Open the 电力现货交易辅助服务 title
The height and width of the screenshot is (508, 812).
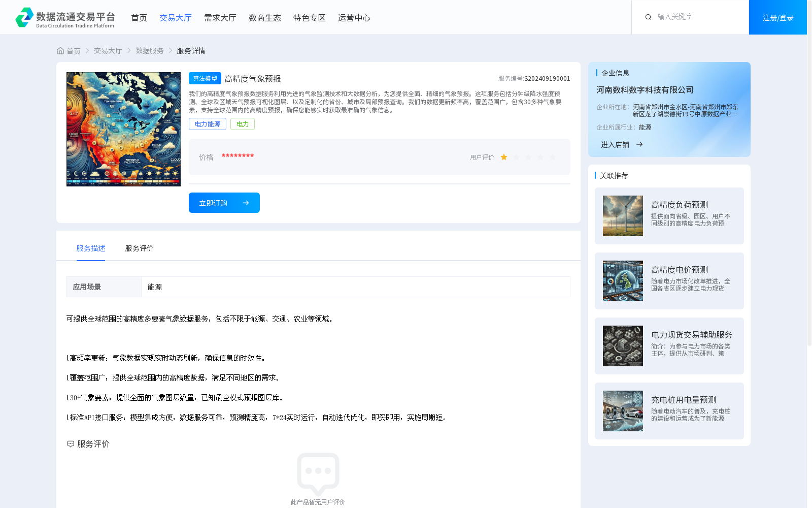pyautogui.click(x=692, y=335)
